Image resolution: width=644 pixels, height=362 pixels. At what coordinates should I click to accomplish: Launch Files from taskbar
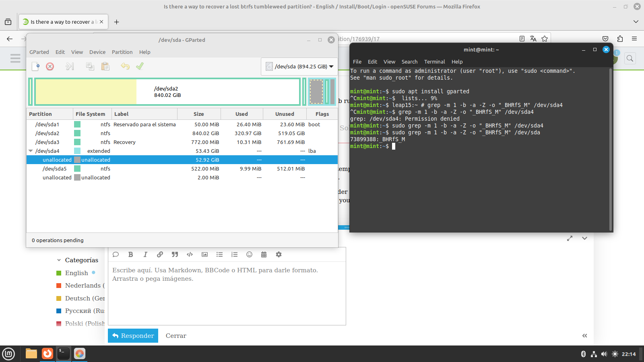coord(31,354)
